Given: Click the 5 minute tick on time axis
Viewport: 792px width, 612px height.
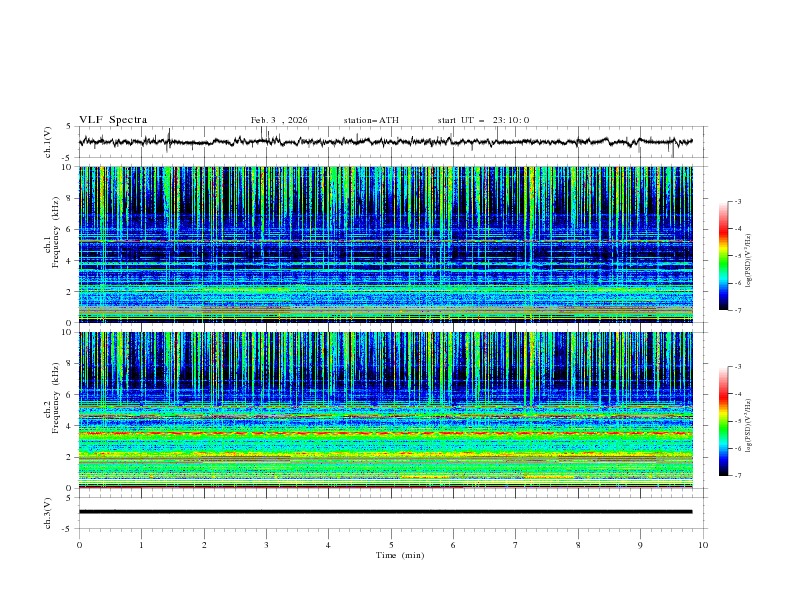Looking at the screenshot, I should 391,544.
